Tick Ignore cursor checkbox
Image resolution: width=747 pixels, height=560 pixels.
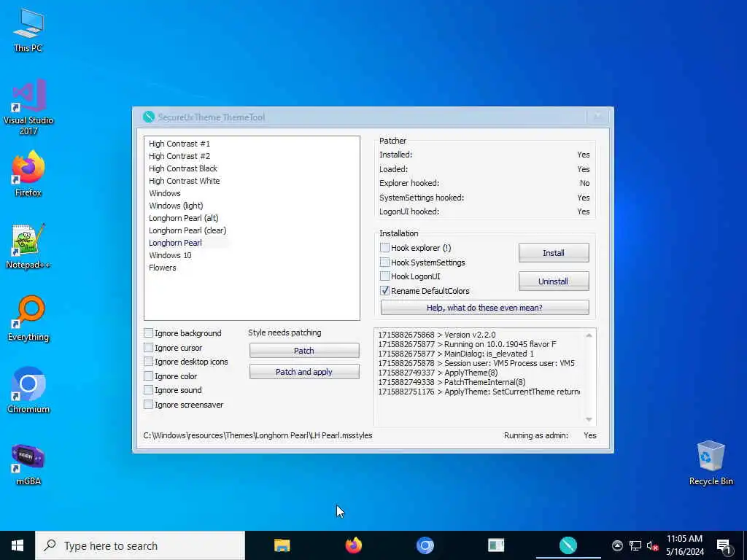pos(148,348)
